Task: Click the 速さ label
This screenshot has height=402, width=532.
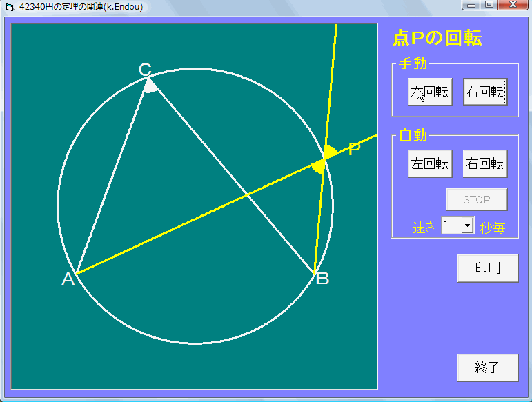Action: (x=424, y=227)
